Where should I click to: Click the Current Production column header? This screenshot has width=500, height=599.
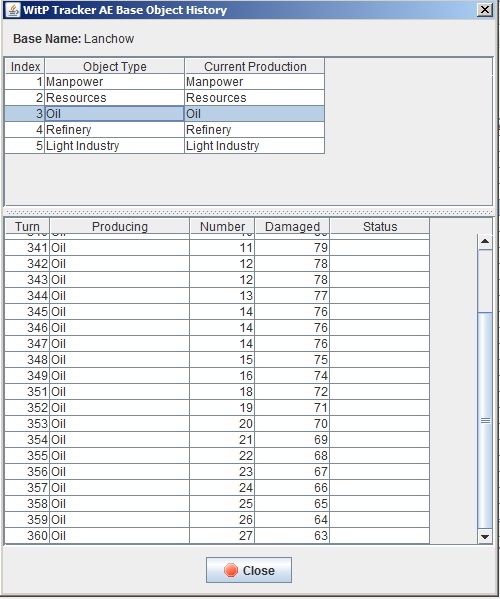255,66
